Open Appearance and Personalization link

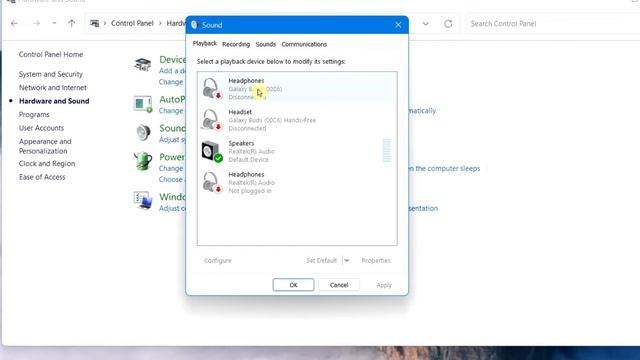[x=45, y=146]
